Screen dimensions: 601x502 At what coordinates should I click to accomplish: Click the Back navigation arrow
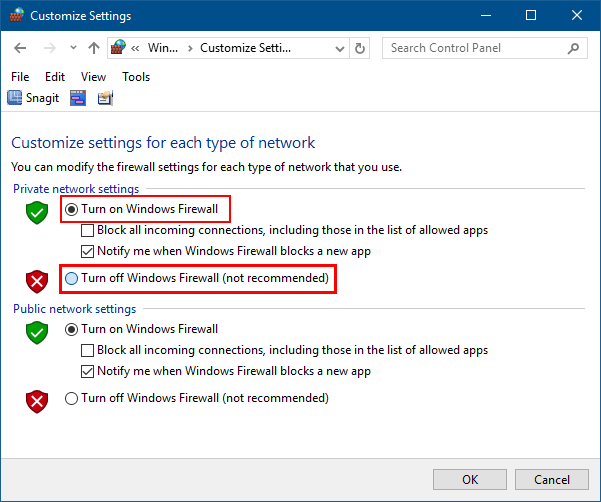coord(22,48)
